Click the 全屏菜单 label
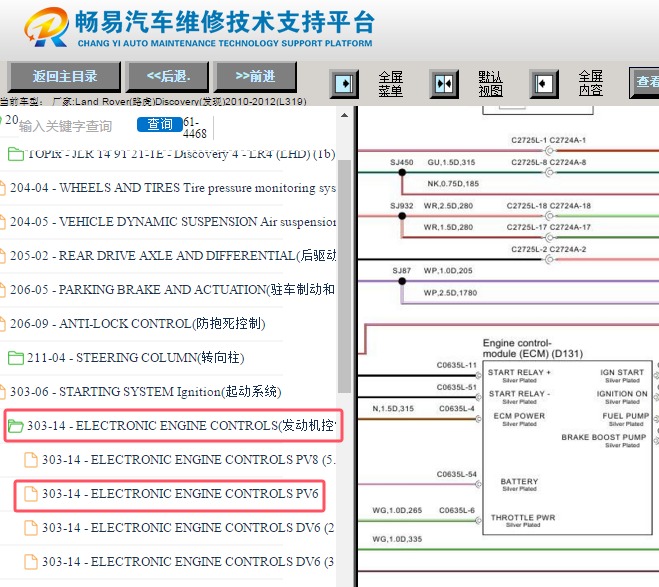The image size is (659, 587). (390, 84)
